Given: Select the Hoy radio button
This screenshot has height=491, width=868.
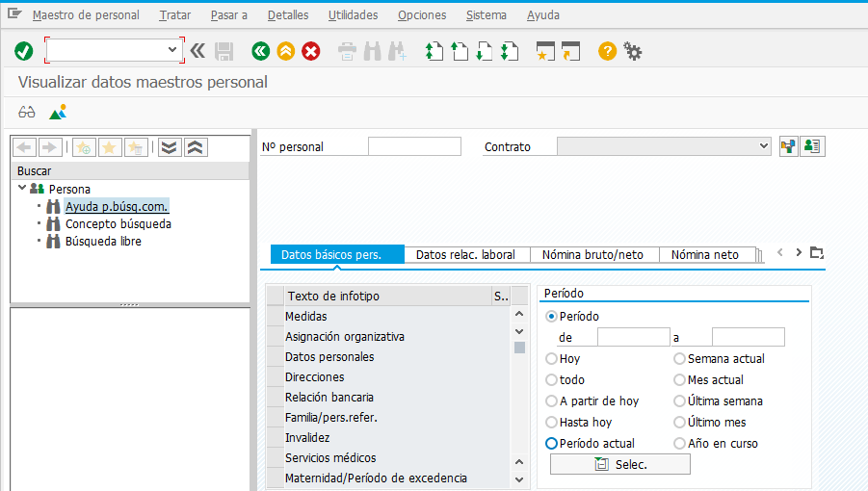Looking at the screenshot, I should coord(552,358).
